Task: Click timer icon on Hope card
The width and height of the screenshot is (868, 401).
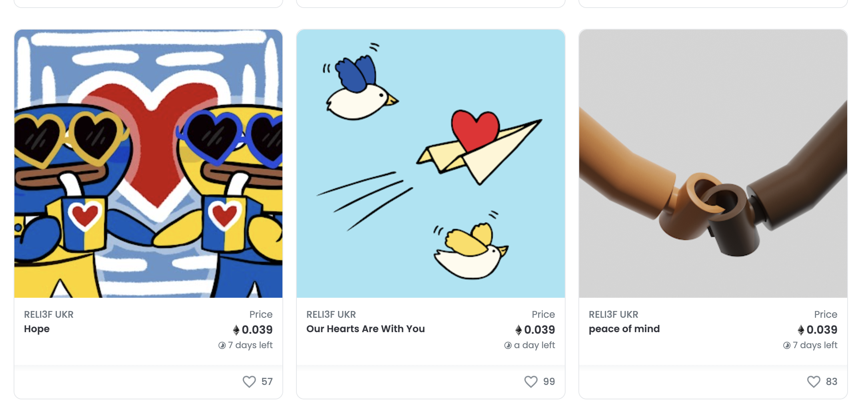Action: pos(222,345)
